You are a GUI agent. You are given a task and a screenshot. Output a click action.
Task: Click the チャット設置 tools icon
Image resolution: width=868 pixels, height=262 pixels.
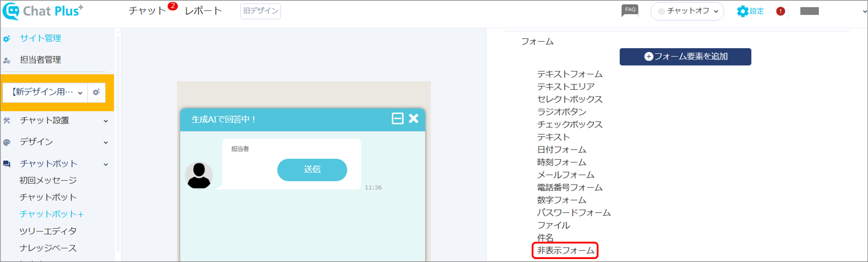pos(6,121)
